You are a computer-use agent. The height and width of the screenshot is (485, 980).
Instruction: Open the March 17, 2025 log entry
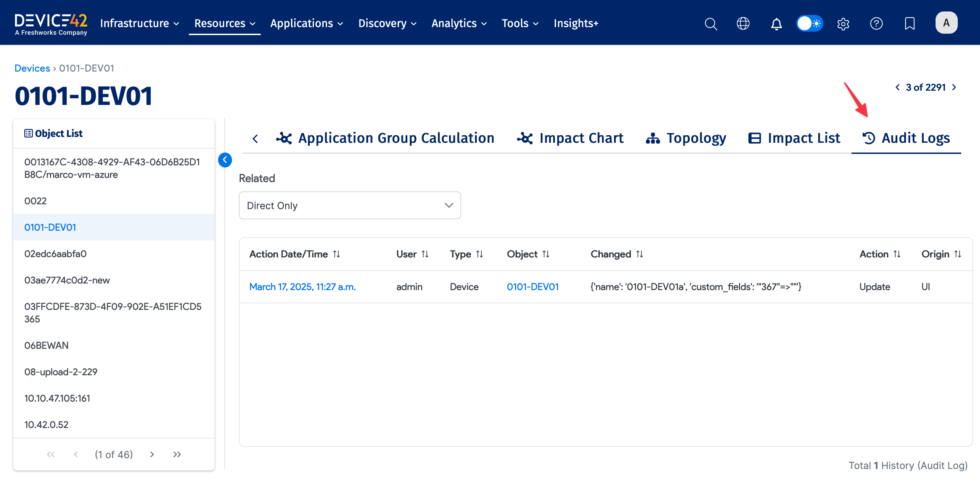pyautogui.click(x=302, y=287)
